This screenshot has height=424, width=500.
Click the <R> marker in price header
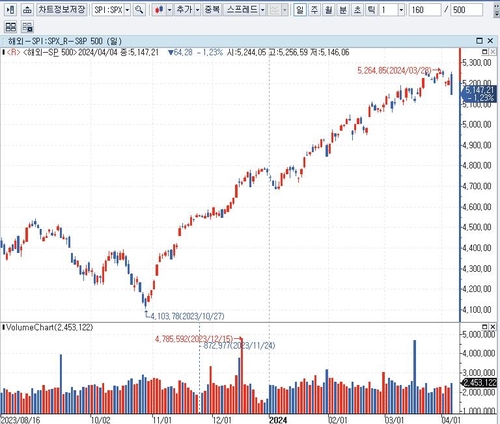click(x=14, y=52)
